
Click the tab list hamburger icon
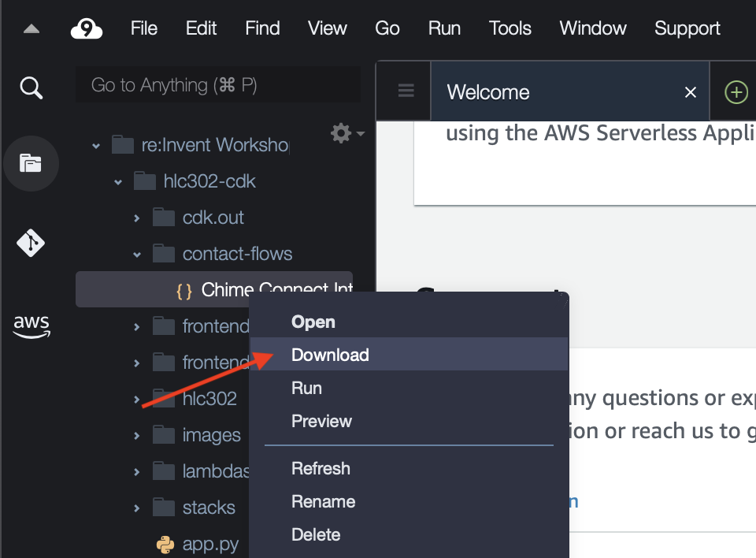coord(406,91)
